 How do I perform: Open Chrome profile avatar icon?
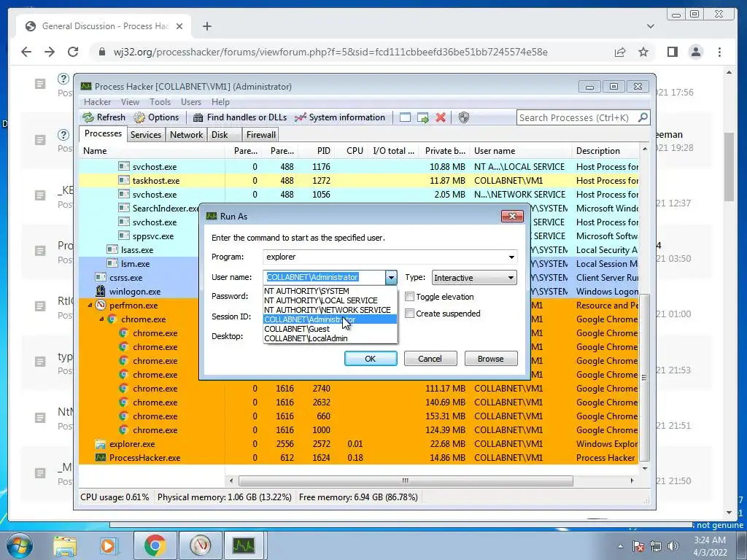(x=695, y=52)
